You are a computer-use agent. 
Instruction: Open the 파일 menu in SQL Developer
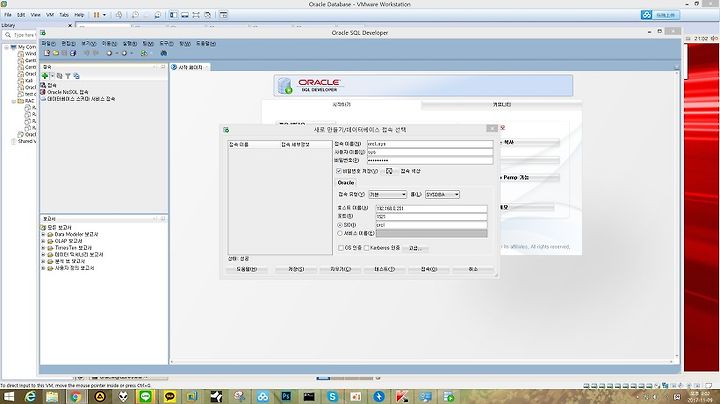pyautogui.click(x=48, y=44)
